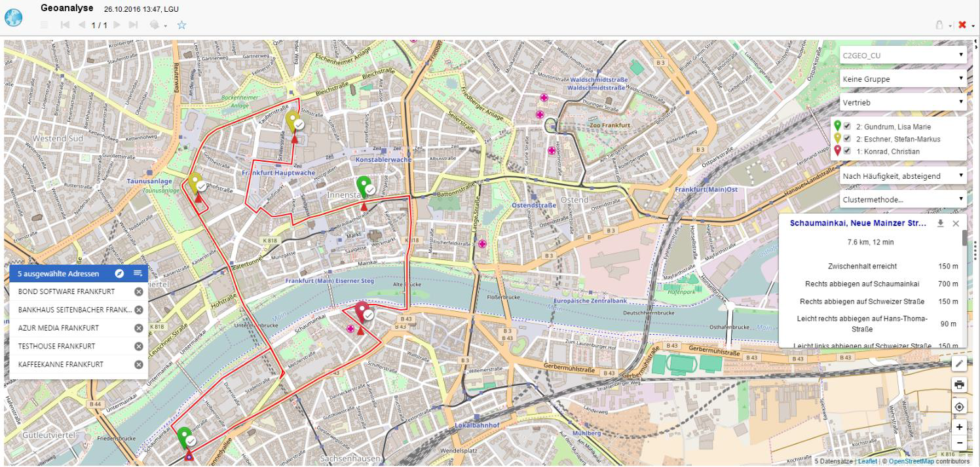Viewport: 980px width, 467px height.
Task: Remove KAFFEEKANNE FRANKFURT from the list
Action: click(x=139, y=365)
